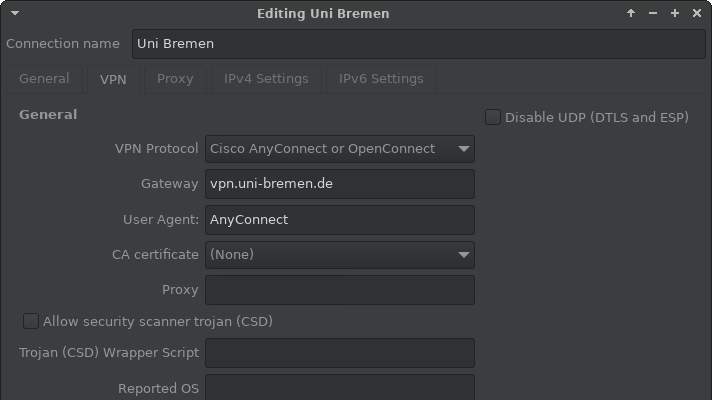Focus the Trojan (CSD) Wrapper Script field

[x=339, y=353]
